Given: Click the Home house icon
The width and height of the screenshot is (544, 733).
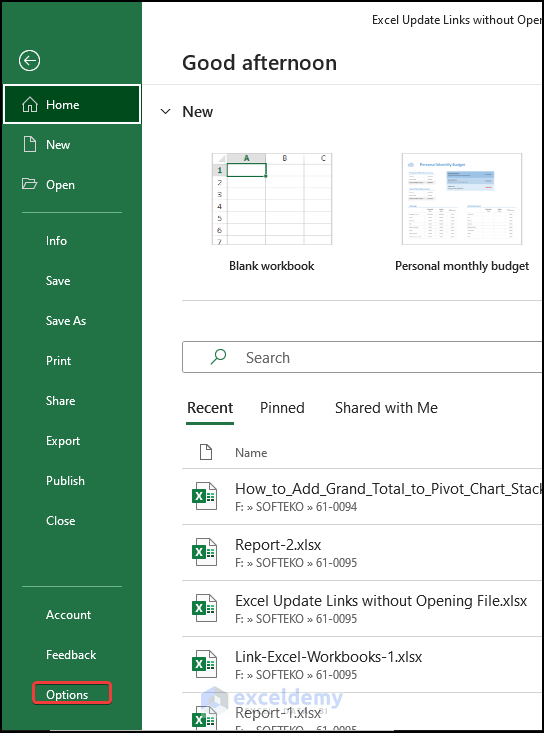Looking at the screenshot, I should point(30,105).
